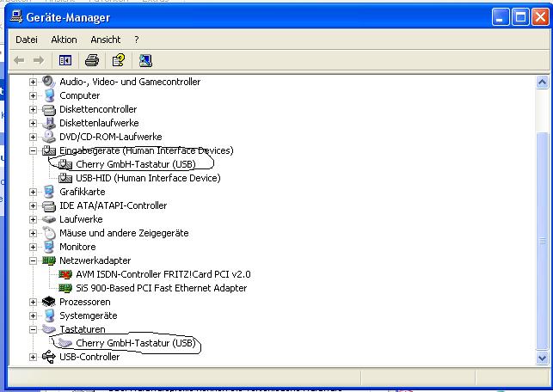Close the Geräte-Manager window
Viewport: 553px width, 392px height.
(540, 17)
